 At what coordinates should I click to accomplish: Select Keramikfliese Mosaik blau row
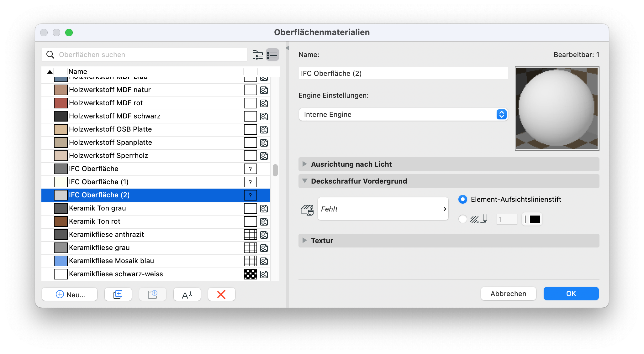(156, 261)
